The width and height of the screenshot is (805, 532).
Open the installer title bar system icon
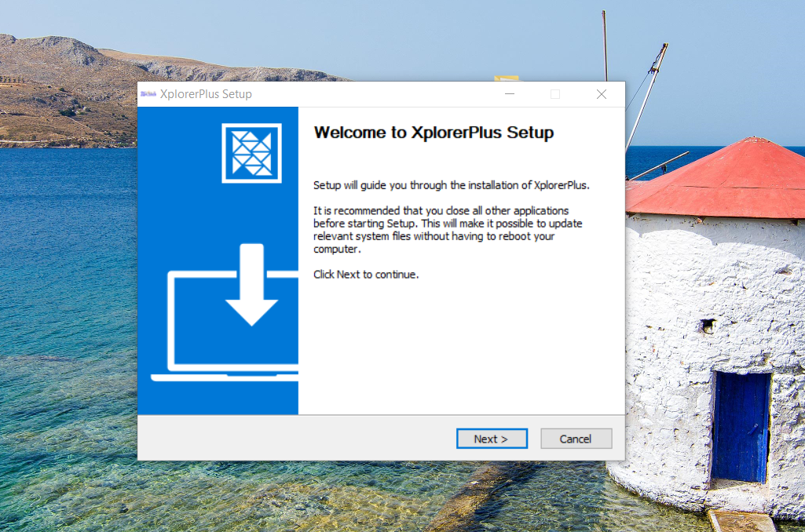tap(148, 94)
